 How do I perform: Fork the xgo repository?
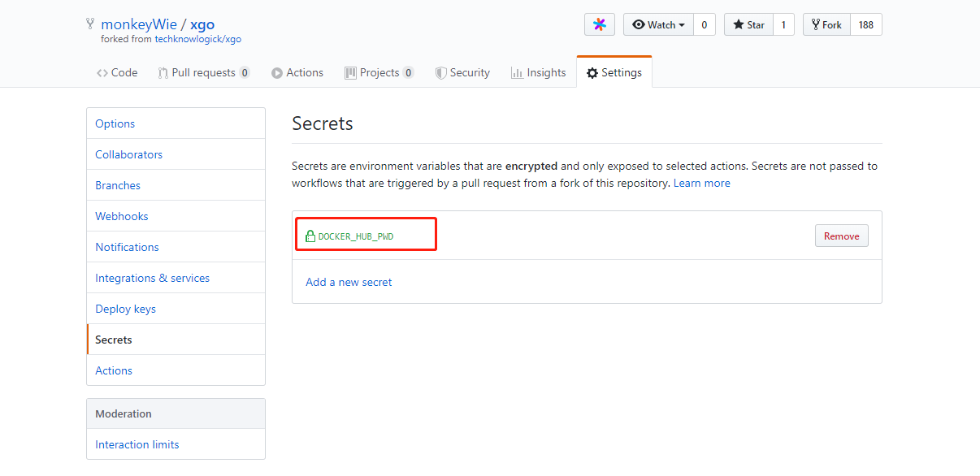point(826,25)
